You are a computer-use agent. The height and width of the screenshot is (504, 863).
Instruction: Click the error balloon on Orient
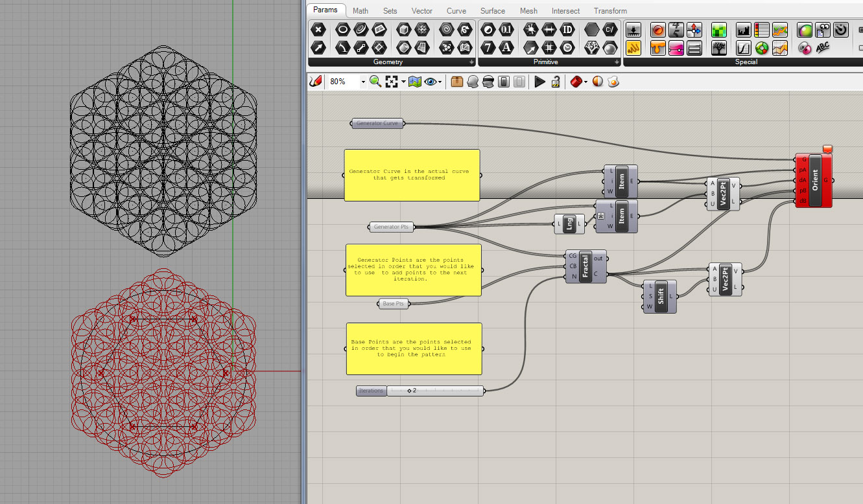827,150
